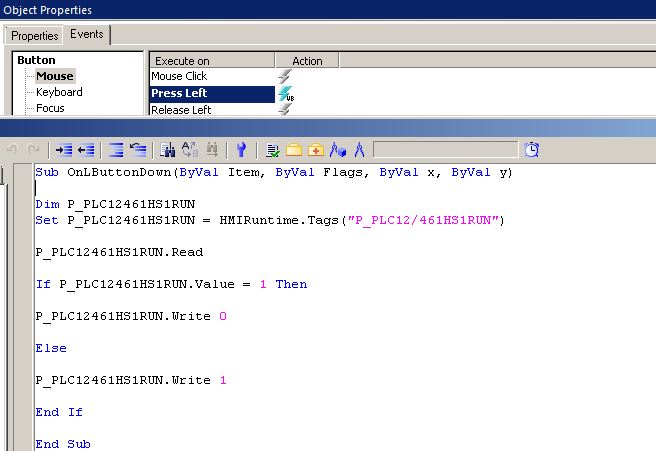656x451 pixels.
Task: Click the briefcase icon with red plus
Action: (x=316, y=150)
